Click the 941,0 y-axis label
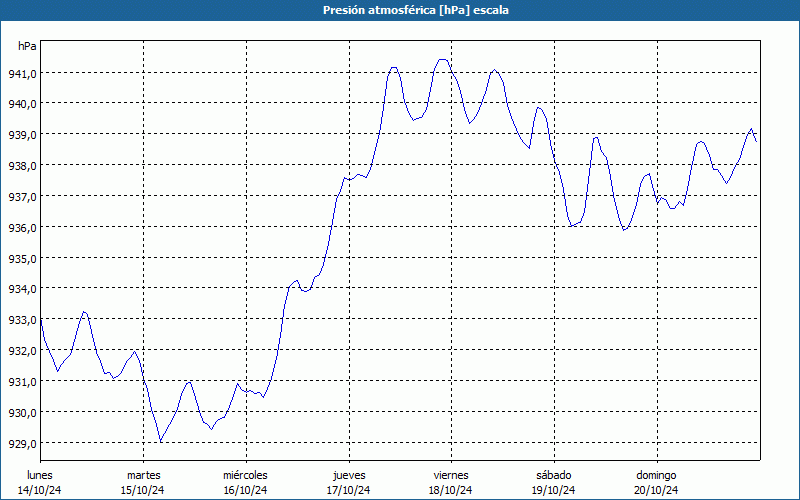This screenshot has height=500, width=800. click(22, 74)
